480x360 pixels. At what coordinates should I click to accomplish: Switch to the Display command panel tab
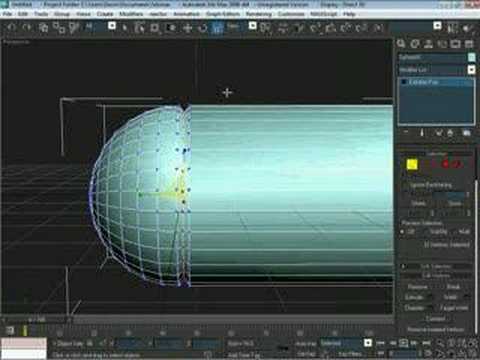point(455,44)
